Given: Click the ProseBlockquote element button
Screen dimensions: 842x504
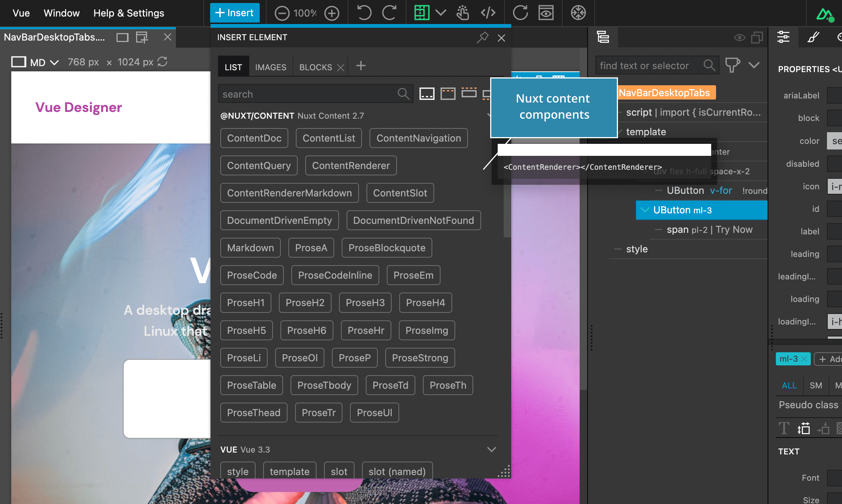Looking at the screenshot, I should pos(387,248).
